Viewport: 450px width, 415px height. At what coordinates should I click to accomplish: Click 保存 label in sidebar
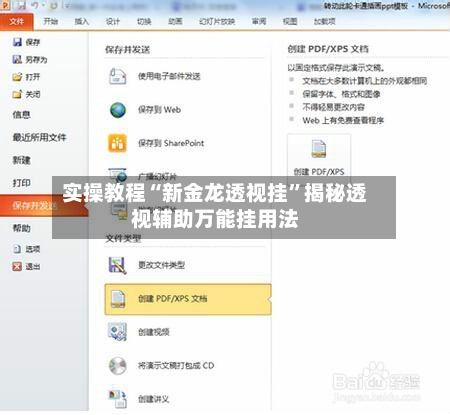click(x=33, y=42)
